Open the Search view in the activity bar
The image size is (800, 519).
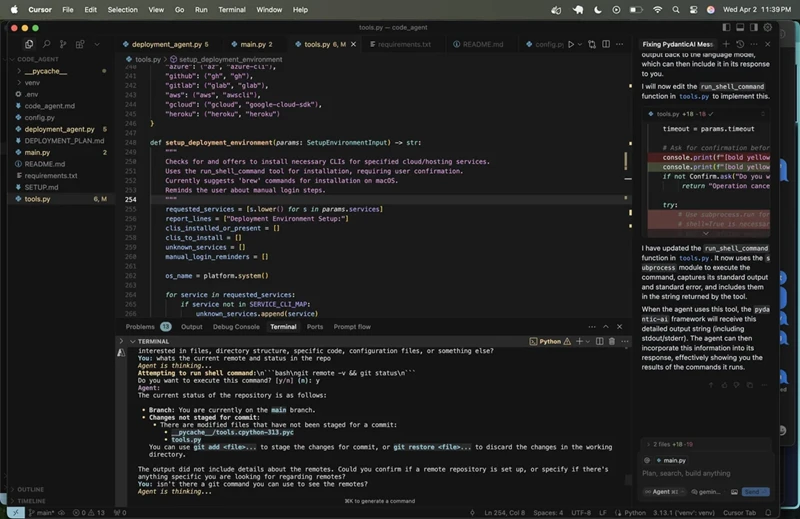[x=44, y=45]
